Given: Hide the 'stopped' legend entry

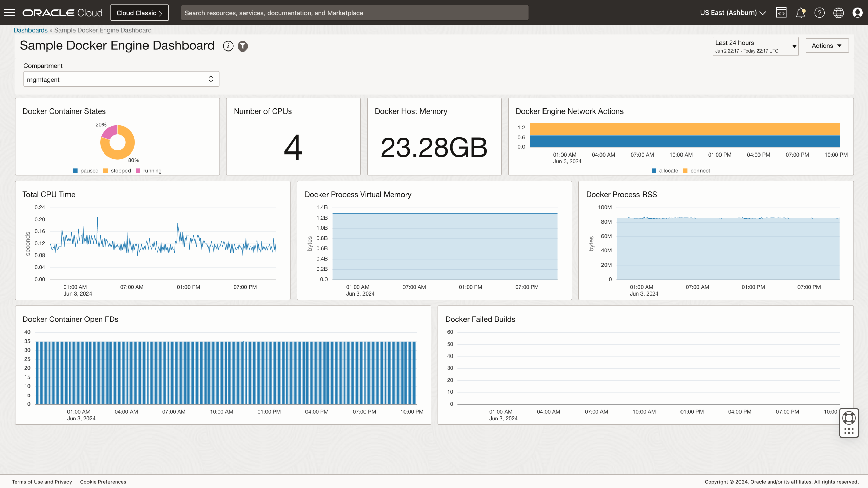Looking at the screenshot, I should click(117, 170).
